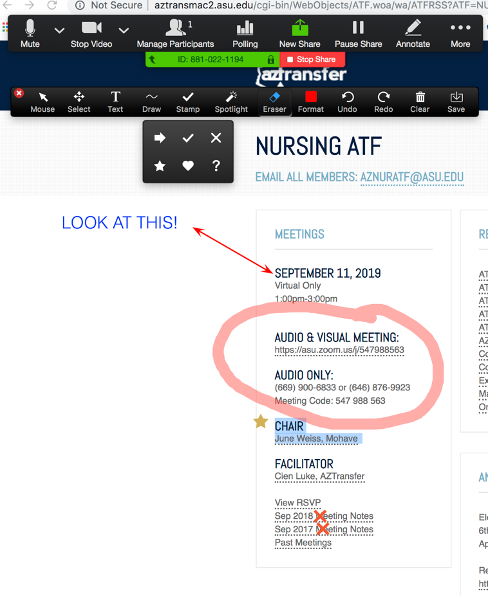Screen dimensions: 488x596
Task: Click the Stop Share button
Action: (x=312, y=59)
